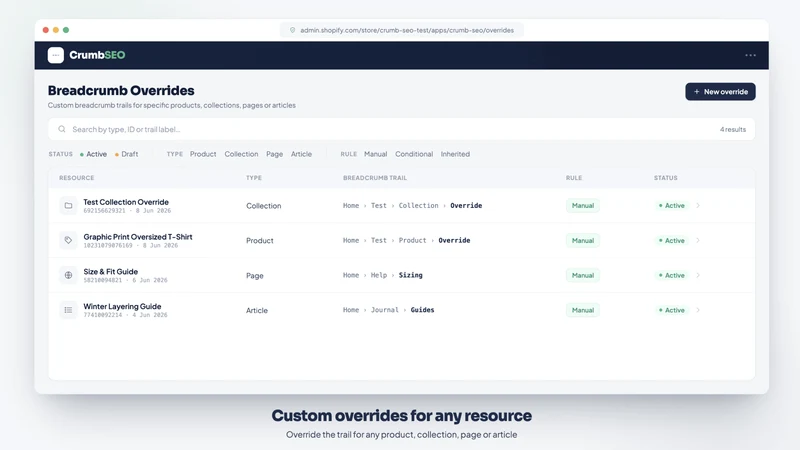Click 'Product' type cell in T-Shirt row

(x=260, y=240)
